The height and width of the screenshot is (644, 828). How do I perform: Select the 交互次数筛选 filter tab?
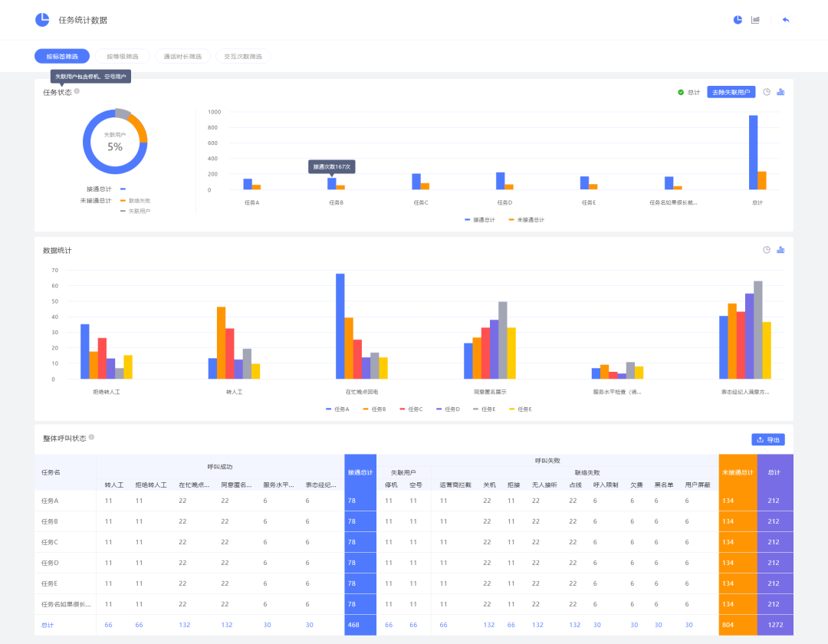point(243,57)
